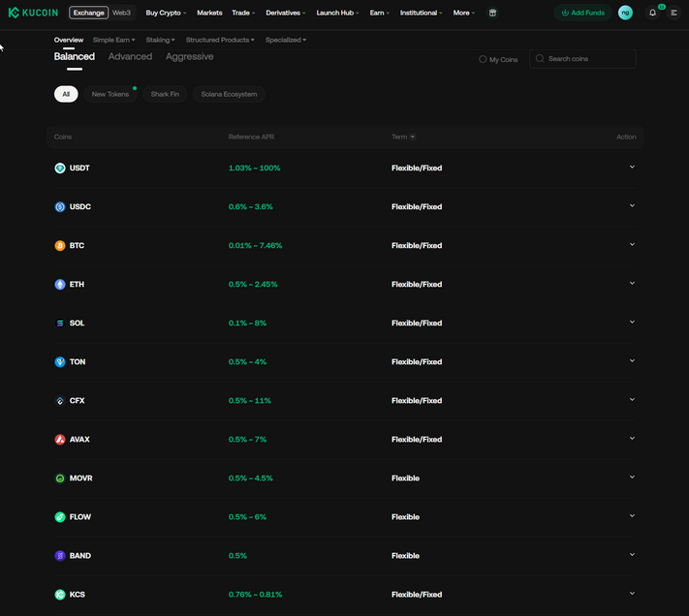Screen dimensions: 689x616
Task: Filter by New Tokens
Action: click(110, 94)
